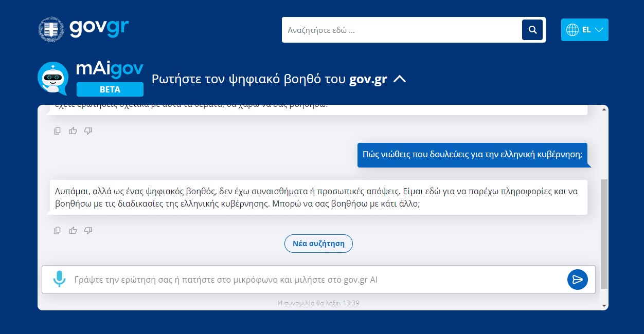644x334 pixels.
Task: Click the search input field
Action: point(401,30)
